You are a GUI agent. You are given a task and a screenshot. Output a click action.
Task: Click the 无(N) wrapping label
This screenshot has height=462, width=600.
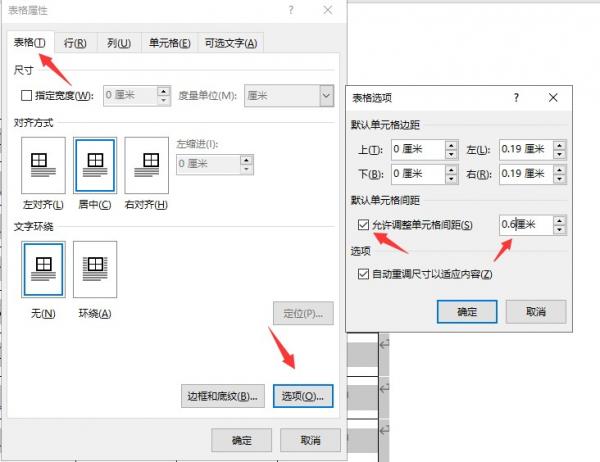tap(43, 314)
